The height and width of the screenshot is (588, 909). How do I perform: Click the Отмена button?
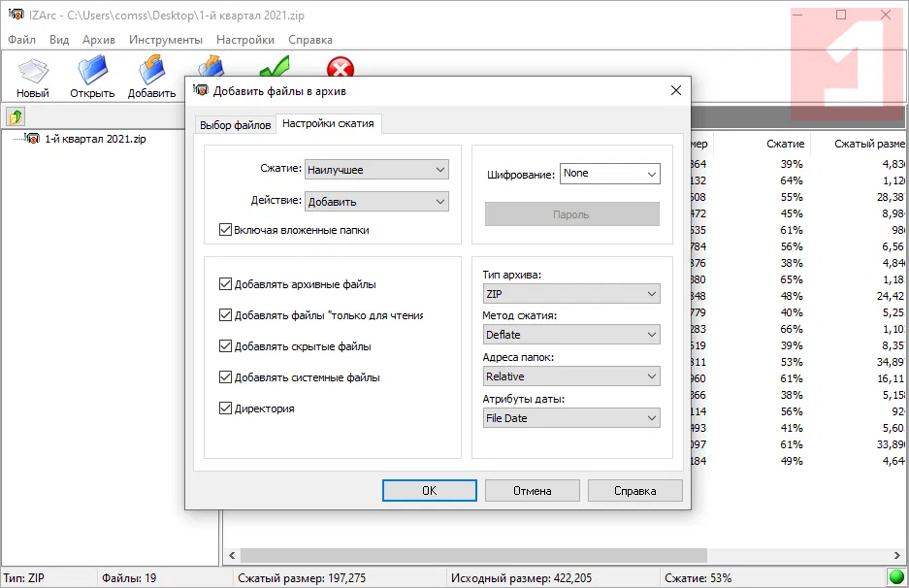(x=533, y=491)
